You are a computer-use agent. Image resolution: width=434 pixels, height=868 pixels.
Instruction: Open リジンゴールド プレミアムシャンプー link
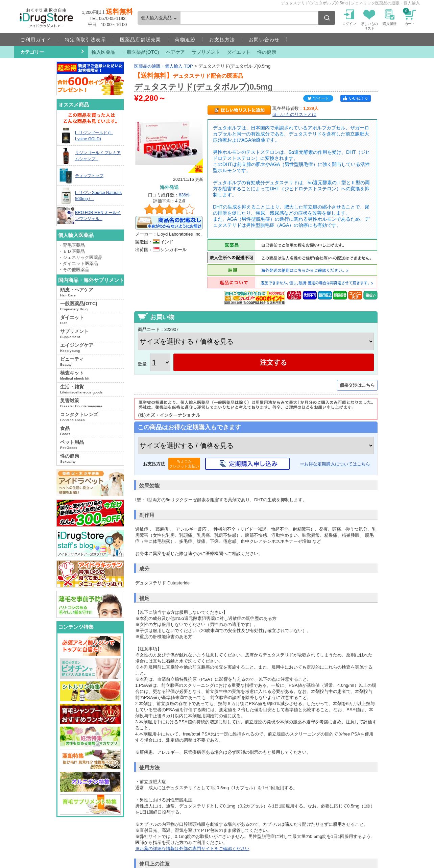pos(98,156)
